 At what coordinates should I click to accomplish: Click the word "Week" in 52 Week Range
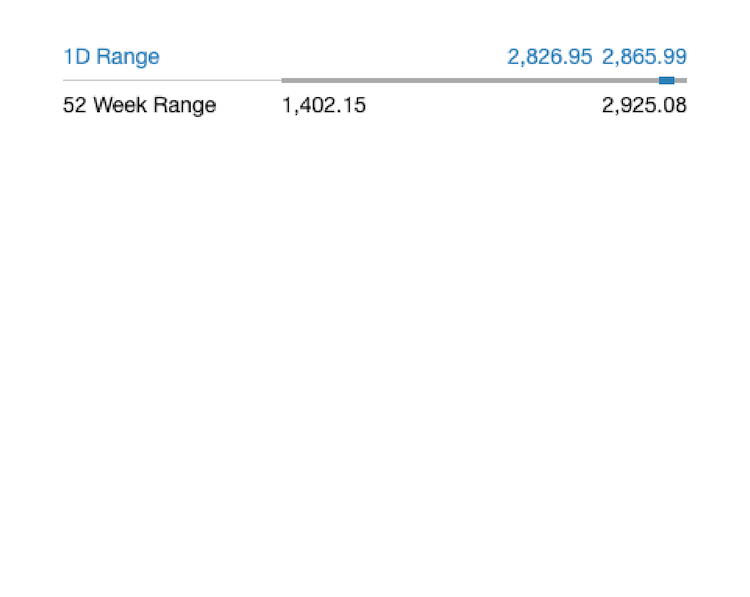pos(121,105)
